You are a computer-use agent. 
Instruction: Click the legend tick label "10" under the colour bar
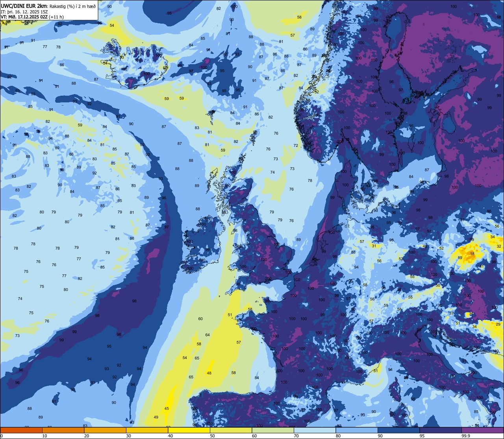44,436
